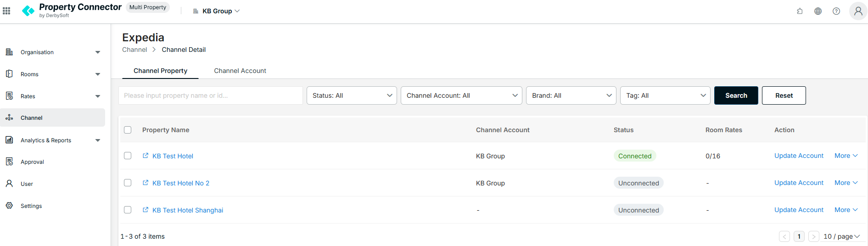Open the notifications icon in the top bar
868x246 pixels.
(x=800, y=11)
